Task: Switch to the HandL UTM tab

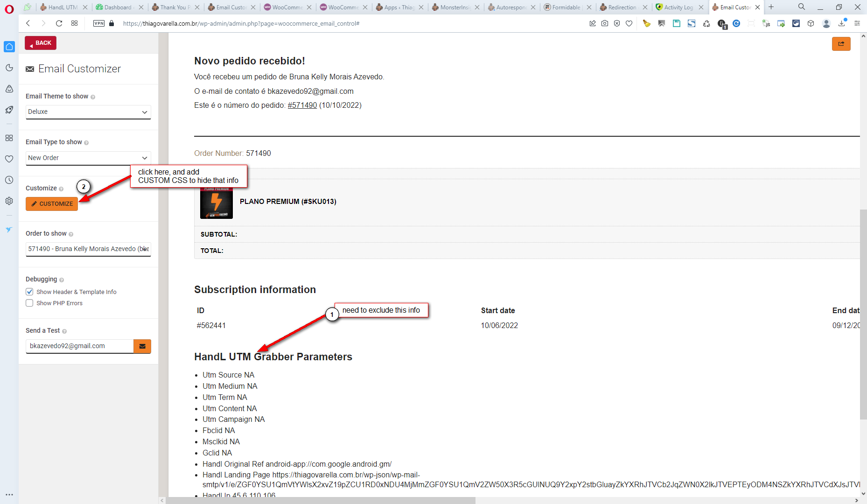Action: 63,7
